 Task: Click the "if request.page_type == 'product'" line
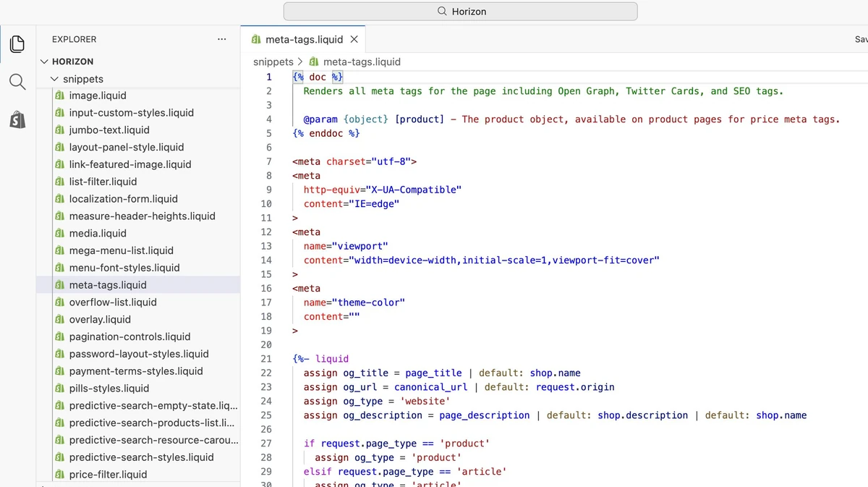point(396,444)
